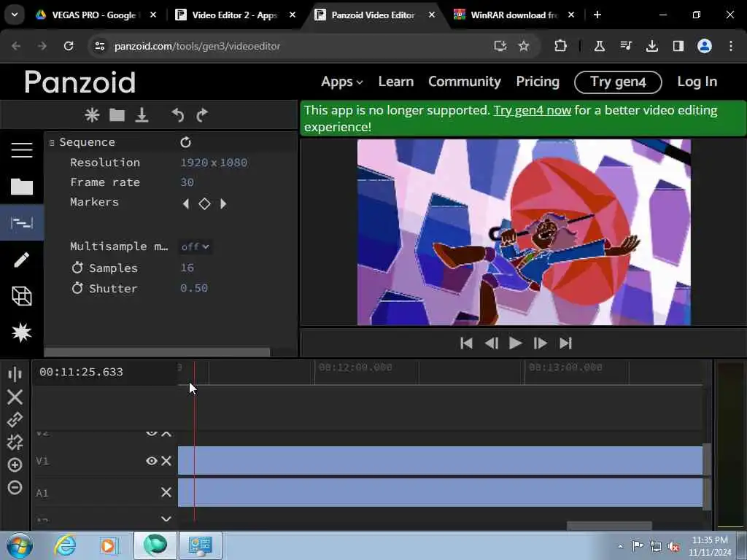Viewport: 747px width, 560px height.
Task: Zoom in the timeline
Action: (15, 464)
